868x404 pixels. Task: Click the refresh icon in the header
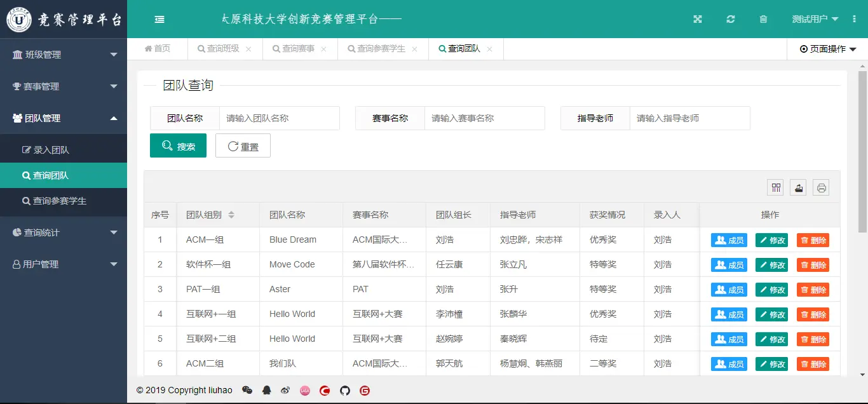tap(730, 19)
